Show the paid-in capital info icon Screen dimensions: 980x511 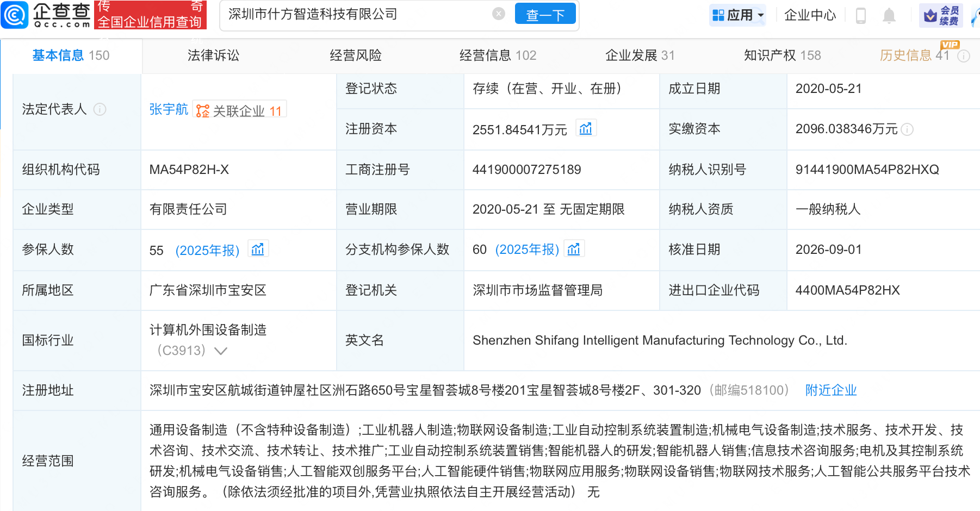[x=907, y=129]
